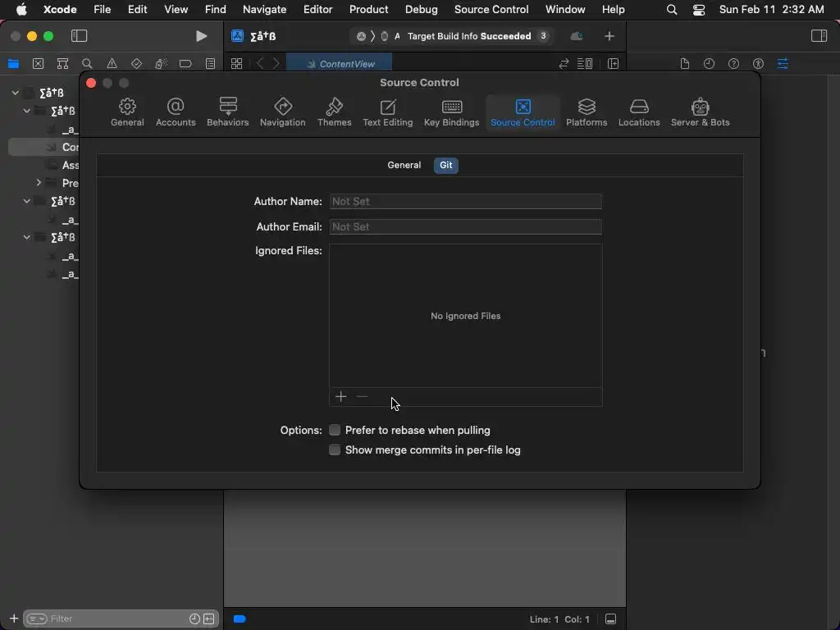Show the Project navigator folder icon
This screenshot has height=630, width=840.
point(13,64)
